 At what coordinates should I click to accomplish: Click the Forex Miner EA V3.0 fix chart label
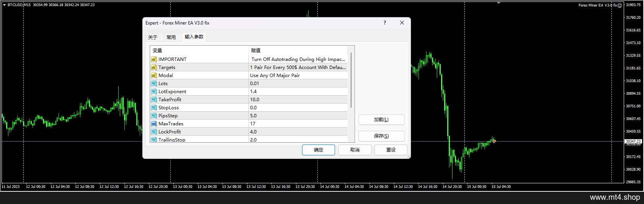(598, 5)
